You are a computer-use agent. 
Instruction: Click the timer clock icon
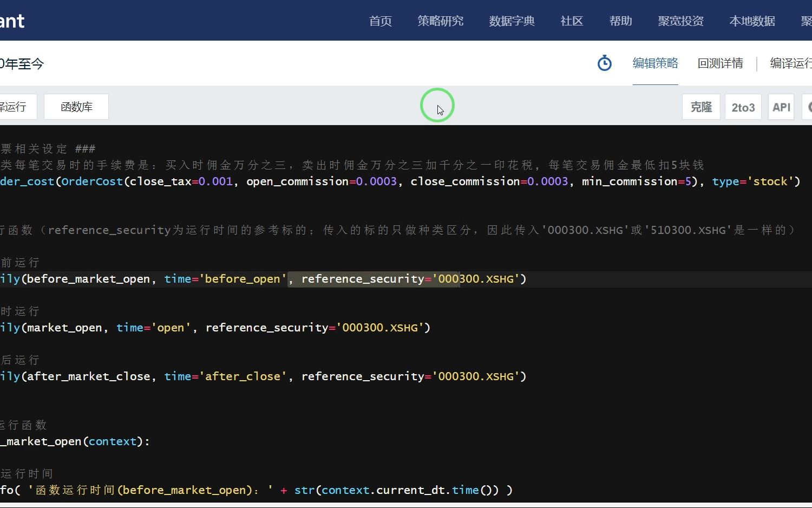tap(604, 63)
